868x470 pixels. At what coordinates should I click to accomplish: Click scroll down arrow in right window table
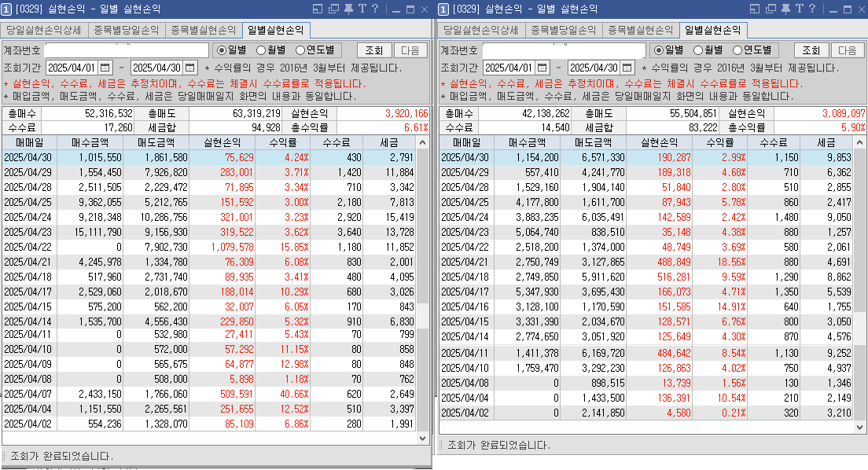pyautogui.click(x=860, y=428)
